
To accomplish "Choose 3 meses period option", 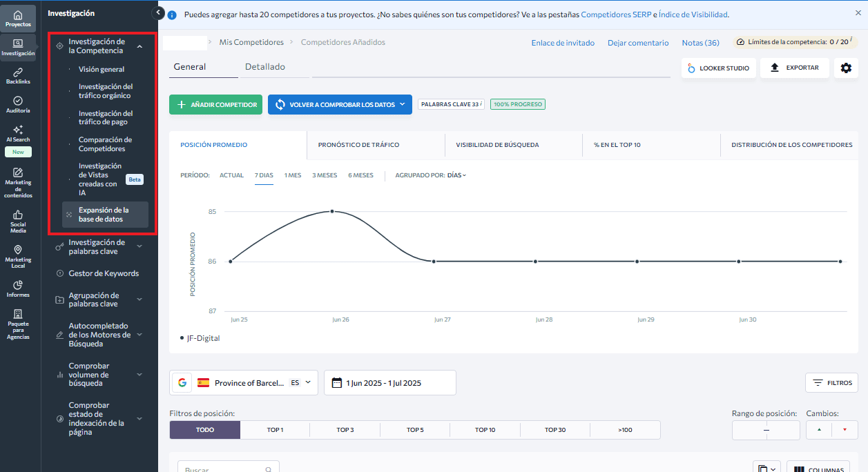I will point(325,175).
